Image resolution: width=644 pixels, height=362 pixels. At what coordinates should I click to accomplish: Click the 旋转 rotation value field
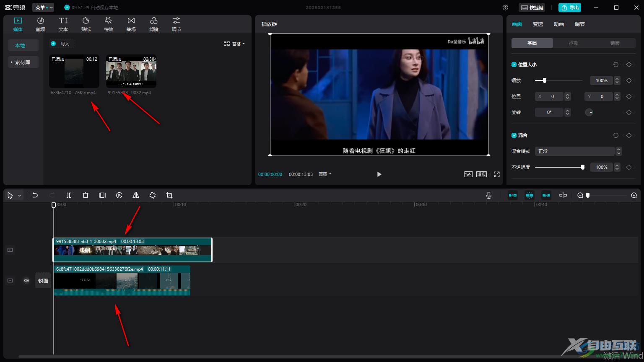point(549,112)
